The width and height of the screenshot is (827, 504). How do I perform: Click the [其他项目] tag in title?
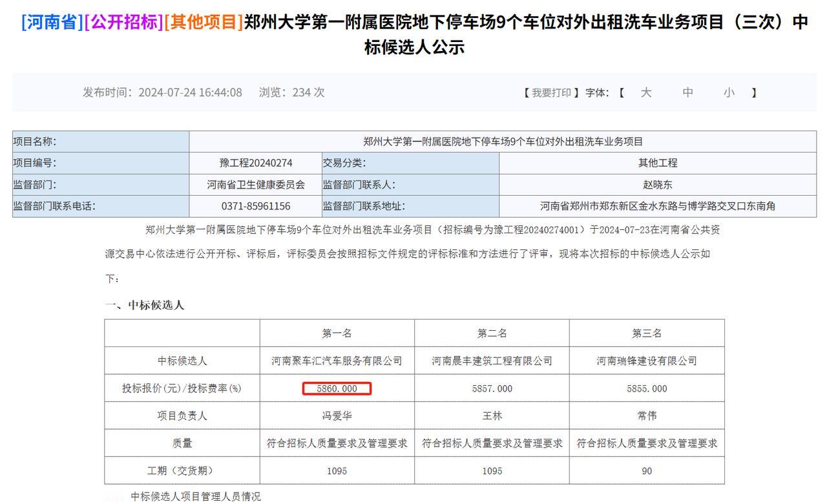pos(204,22)
